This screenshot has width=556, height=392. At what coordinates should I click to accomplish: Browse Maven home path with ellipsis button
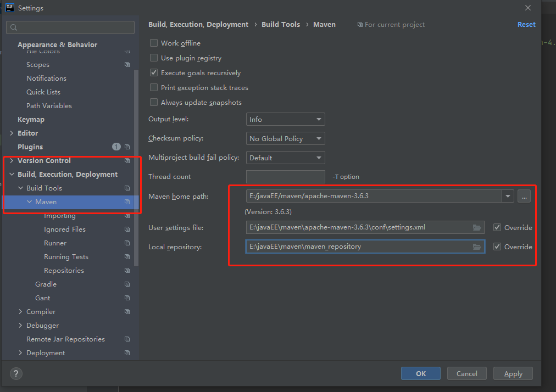[524, 196]
